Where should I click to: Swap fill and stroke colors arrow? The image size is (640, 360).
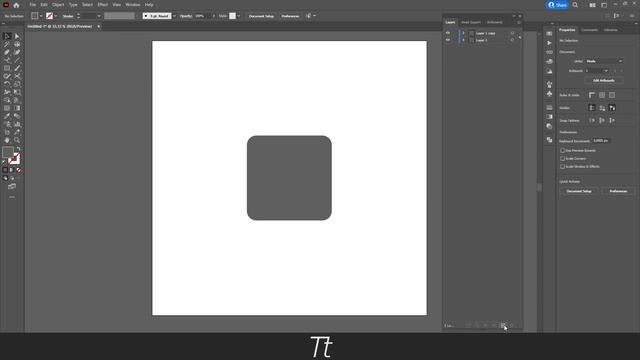[x=18, y=149]
